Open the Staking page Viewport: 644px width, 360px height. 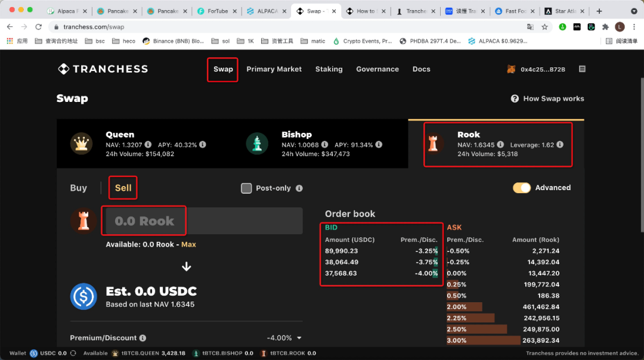329,69
